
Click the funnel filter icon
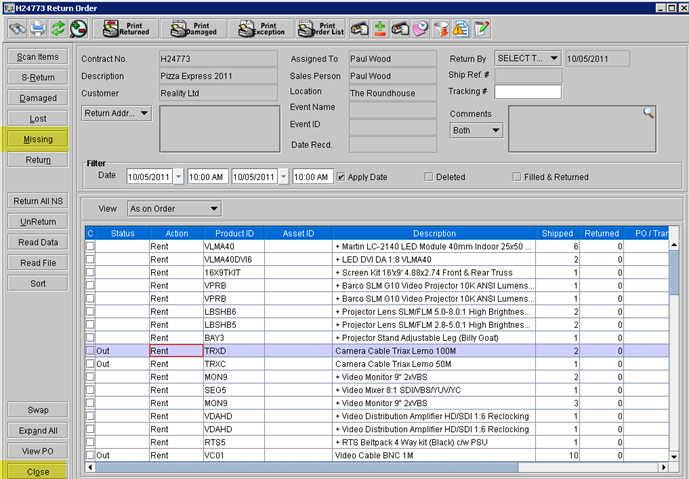(440, 29)
